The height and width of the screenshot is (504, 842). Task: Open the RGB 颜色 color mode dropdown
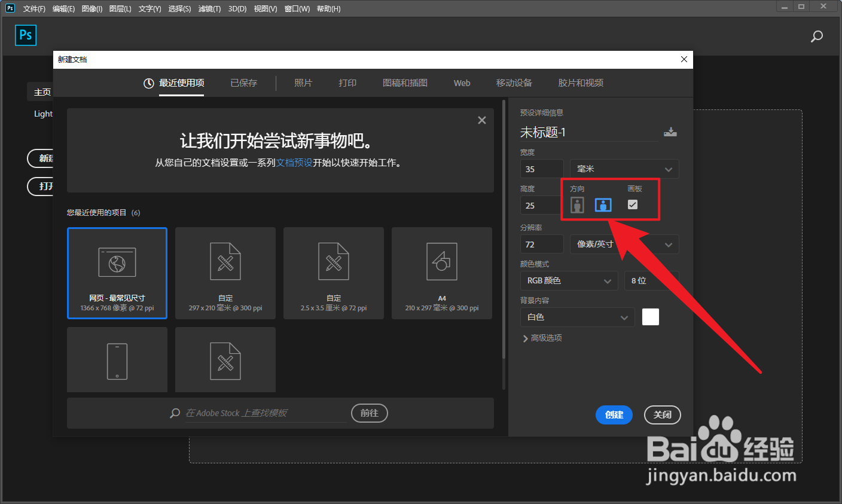[569, 280]
